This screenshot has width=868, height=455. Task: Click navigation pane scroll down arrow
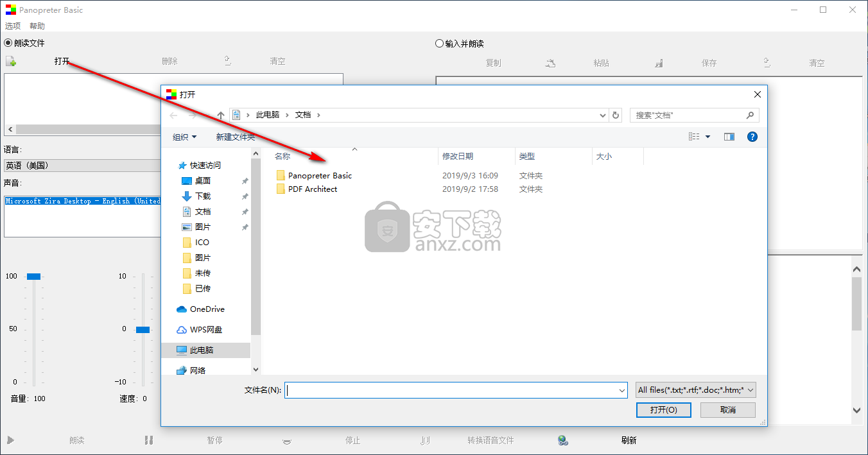point(256,370)
